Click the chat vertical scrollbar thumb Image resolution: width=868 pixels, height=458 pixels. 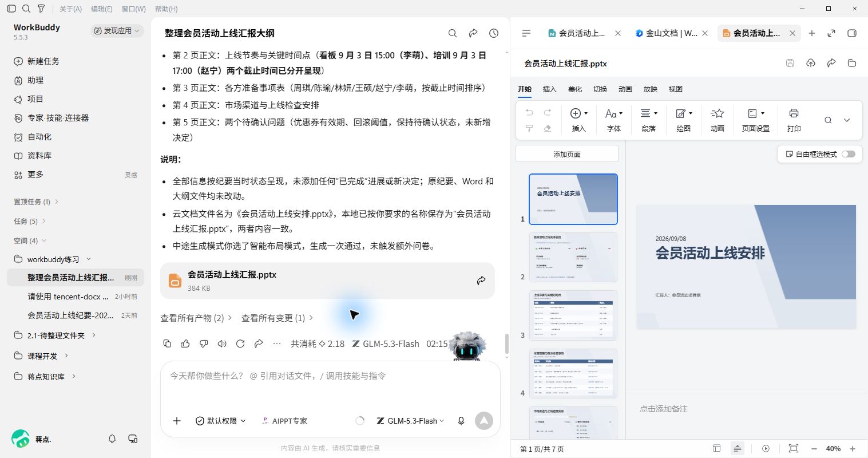[506, 345]
